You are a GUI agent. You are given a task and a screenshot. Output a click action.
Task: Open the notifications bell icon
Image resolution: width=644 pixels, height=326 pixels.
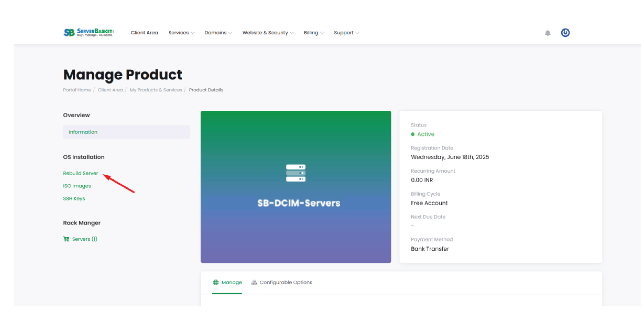pyautogui.click(x=548, y=33)
